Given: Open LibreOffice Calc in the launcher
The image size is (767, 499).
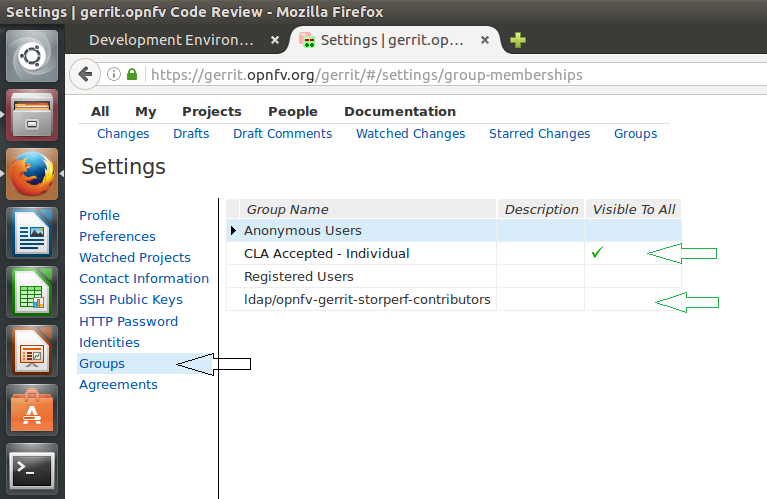Looking at the screenshot, I should (32, 292).
